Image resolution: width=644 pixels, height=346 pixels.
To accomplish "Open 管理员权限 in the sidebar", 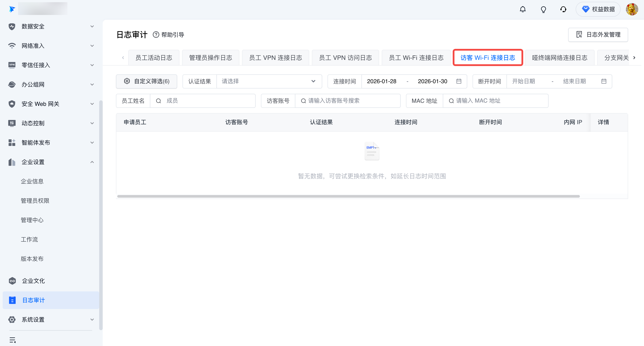I will [x=35, y=201].
